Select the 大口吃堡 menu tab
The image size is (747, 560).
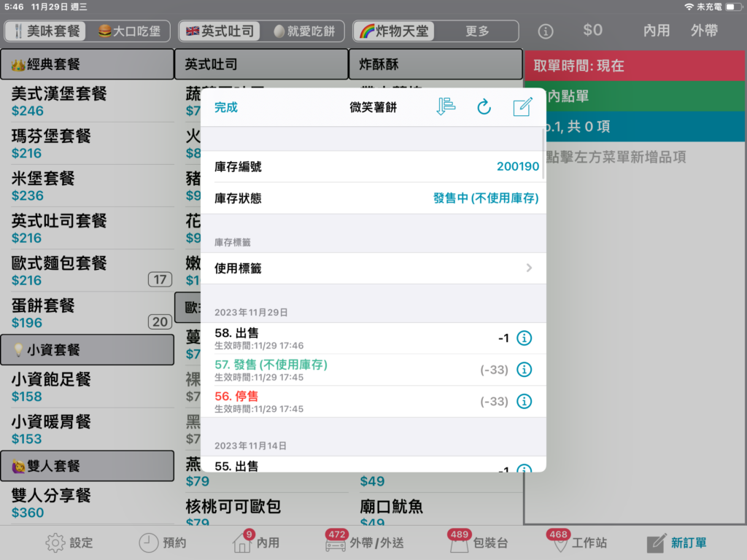pyautogui.click(x=129, y=31)
